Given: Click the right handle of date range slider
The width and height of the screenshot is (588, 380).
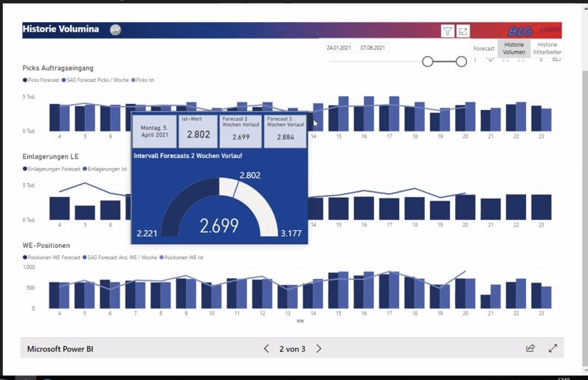Looking at the screenshot, I should point(461,61).
